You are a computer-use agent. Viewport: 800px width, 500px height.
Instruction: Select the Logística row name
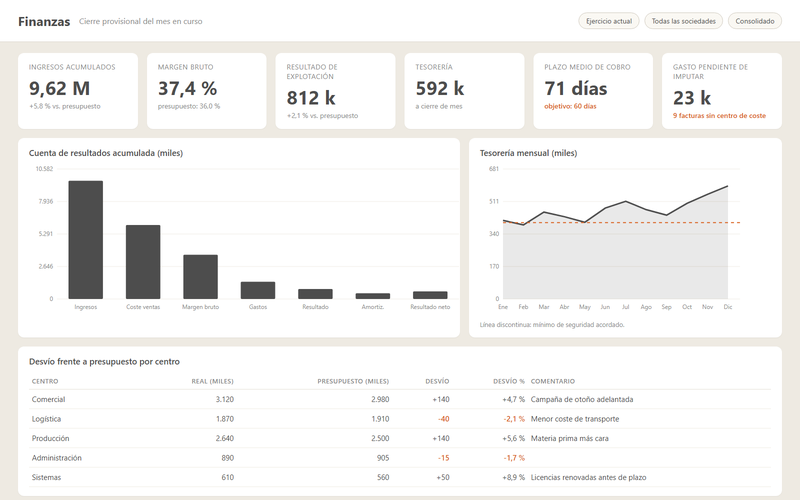(46, 419)
